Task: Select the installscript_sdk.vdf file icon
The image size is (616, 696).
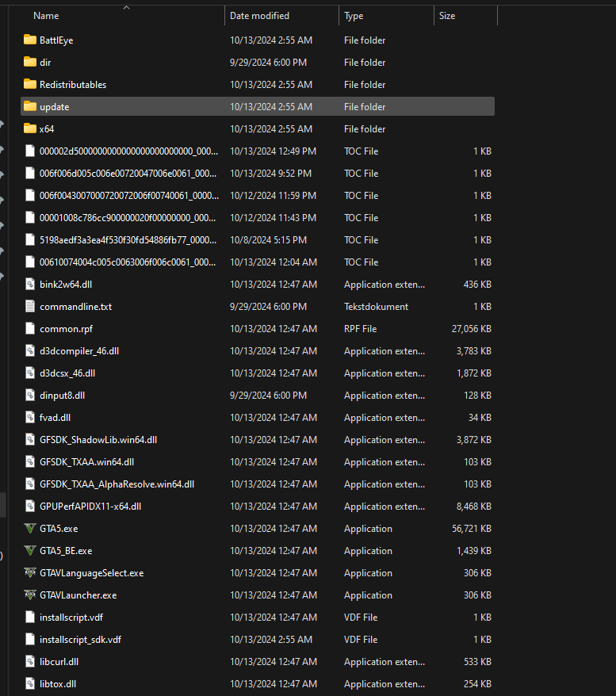Action: 30,639
